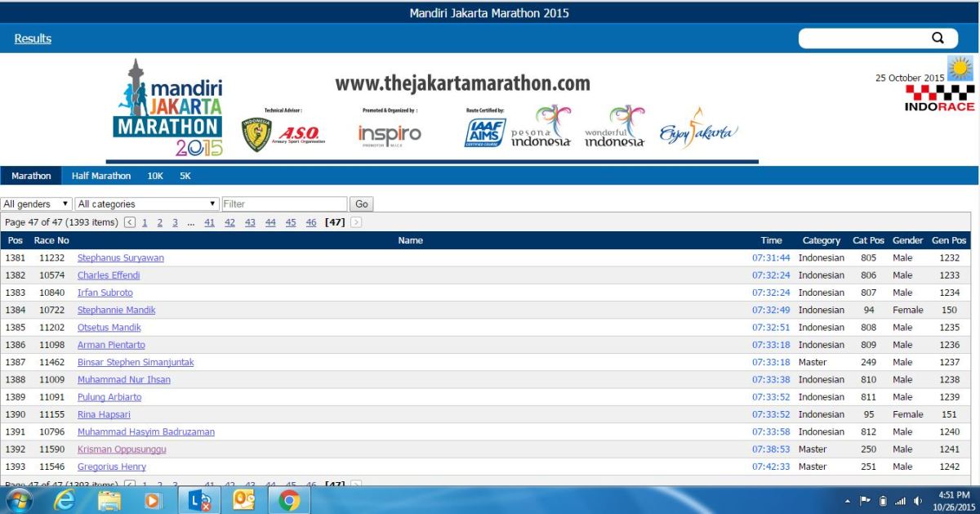The height and width of the screenshot is (514, 980).
Task: Open the All genders dropdown
Action: [x=37, y=204]
